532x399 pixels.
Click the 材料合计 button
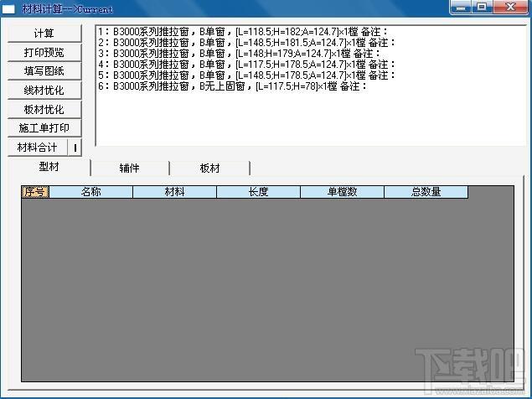pyautogui.click(x=38, y=148)
